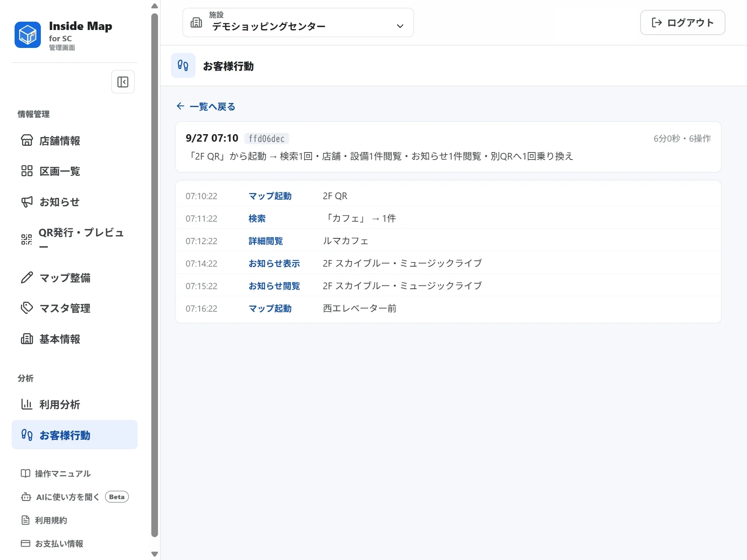The width and height of the screenshot is (747, 560).
Task: Click the document icon for 利用規約
Action: [25, 520]
